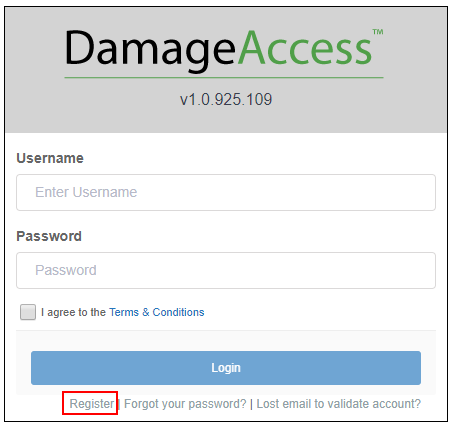Tick the agree to terms checkbox

pos(28,312)
